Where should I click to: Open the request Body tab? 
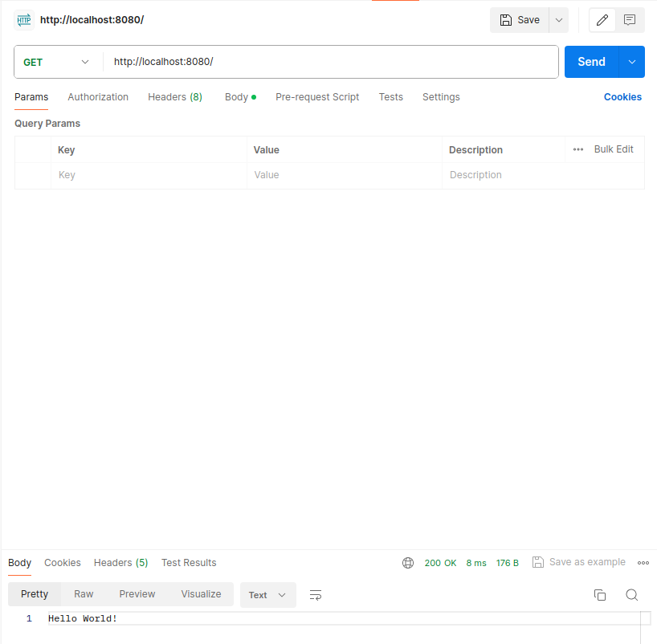[240, 97]
